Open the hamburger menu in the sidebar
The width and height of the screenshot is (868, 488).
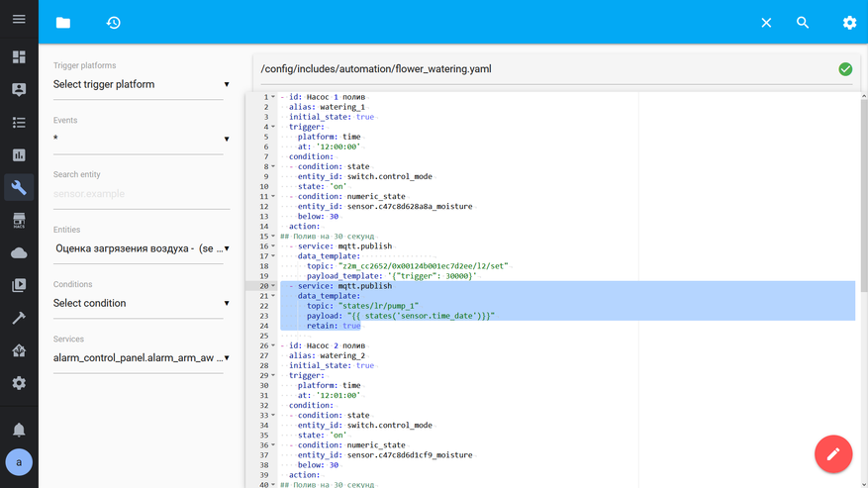pos(19,20)
